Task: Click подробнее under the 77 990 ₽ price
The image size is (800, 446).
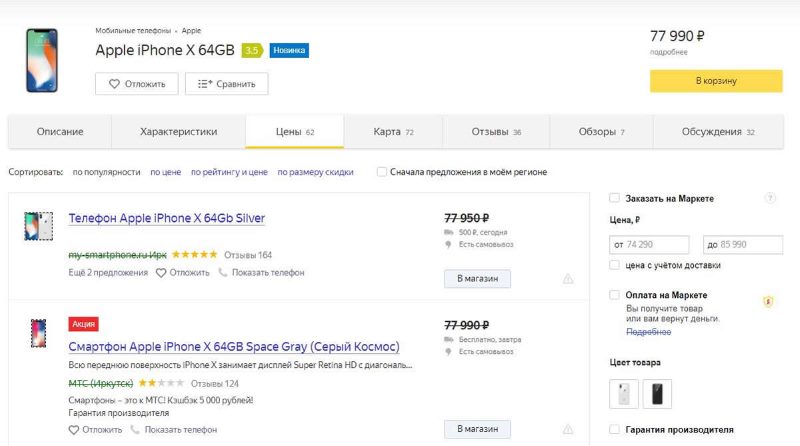Action: click(x=668, y=52)
